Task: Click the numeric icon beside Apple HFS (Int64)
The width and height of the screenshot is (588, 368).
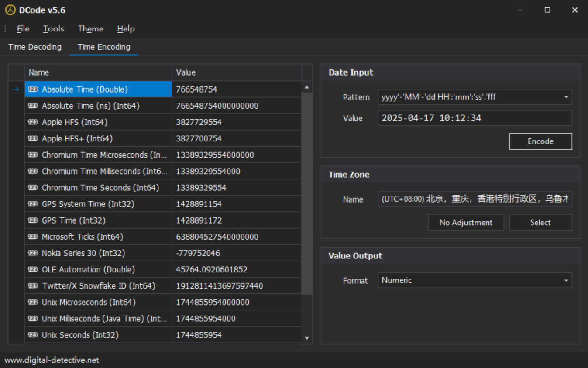Action: click(33, 122)
